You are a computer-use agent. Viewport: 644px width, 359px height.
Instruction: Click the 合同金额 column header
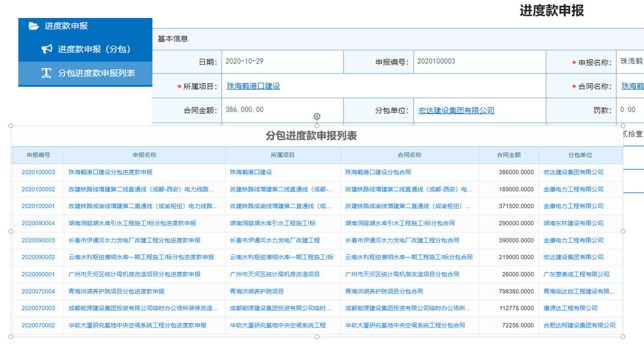tap(508, 155)
